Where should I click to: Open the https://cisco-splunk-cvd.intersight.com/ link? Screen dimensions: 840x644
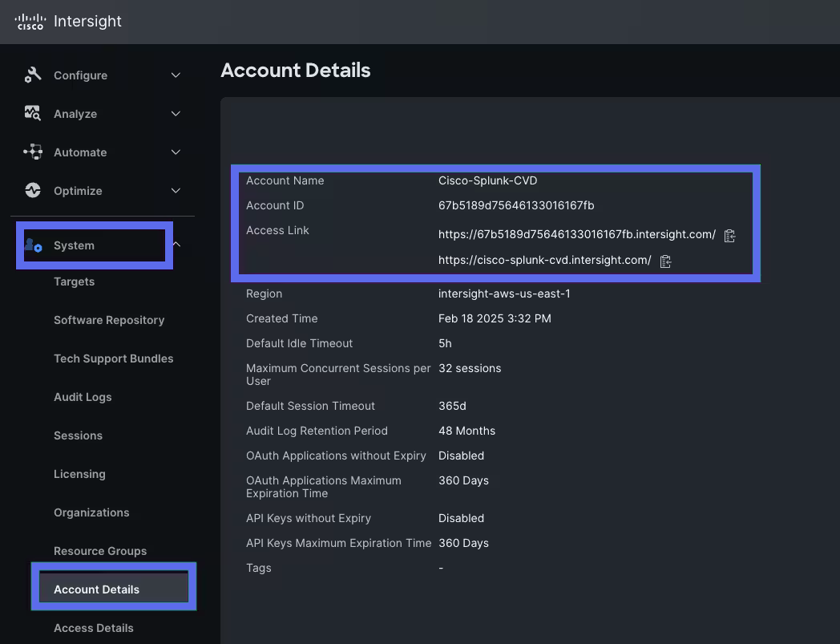coord(545,260)
